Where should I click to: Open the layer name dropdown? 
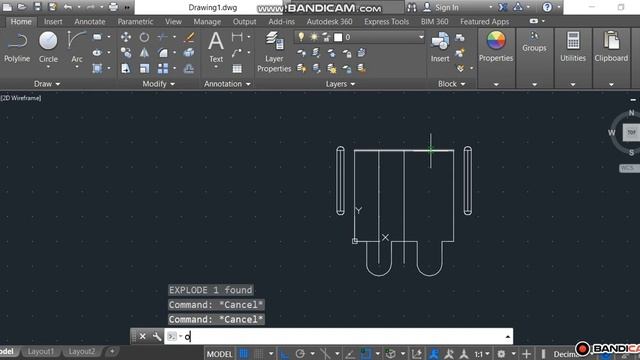pyautogui.click(x=421, y=37)
